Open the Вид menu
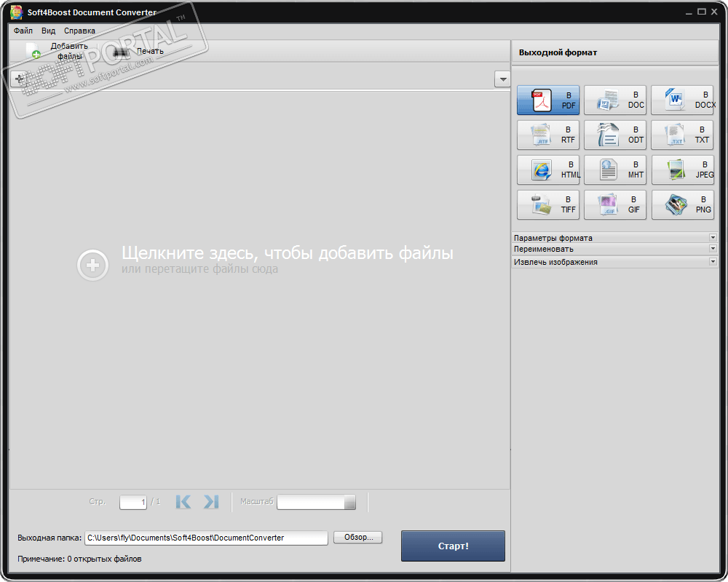The width and height of the screenshot is (728, 582). (x=48, y=31)
